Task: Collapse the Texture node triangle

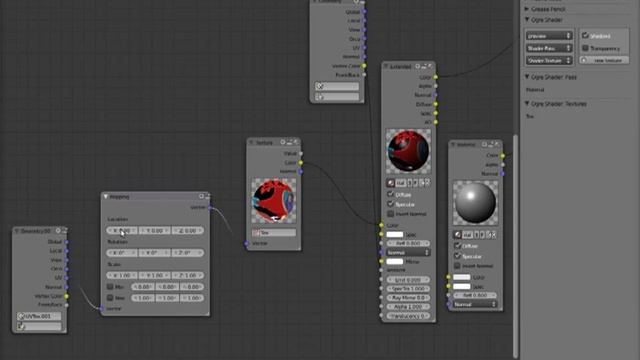Action: click(x=251, y=142)
